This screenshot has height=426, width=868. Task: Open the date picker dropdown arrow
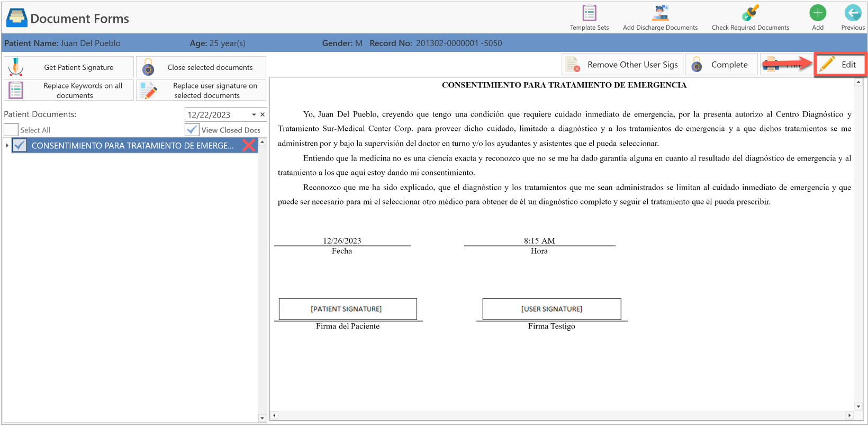tap(254, 114)
